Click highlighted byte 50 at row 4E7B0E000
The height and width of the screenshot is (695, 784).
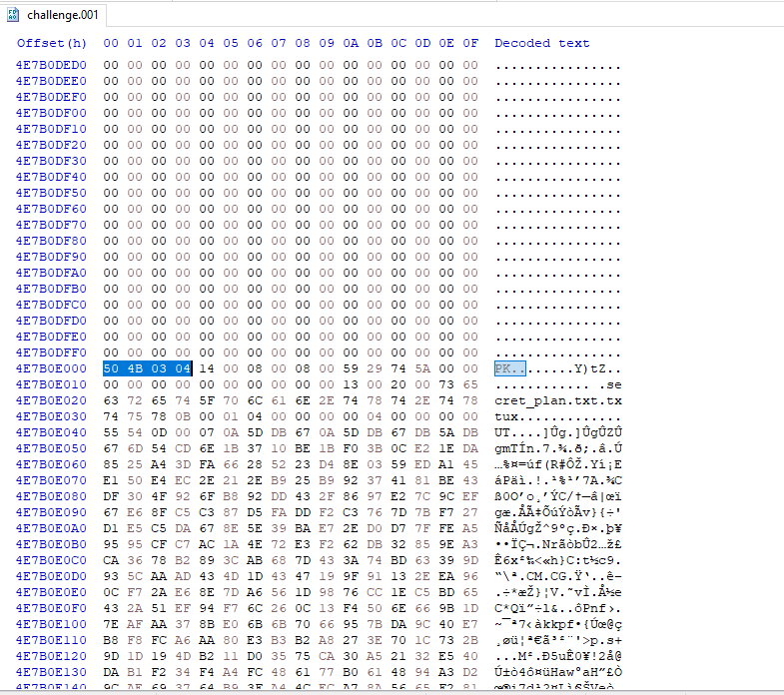pyautogui.click(x=111, y=369)
